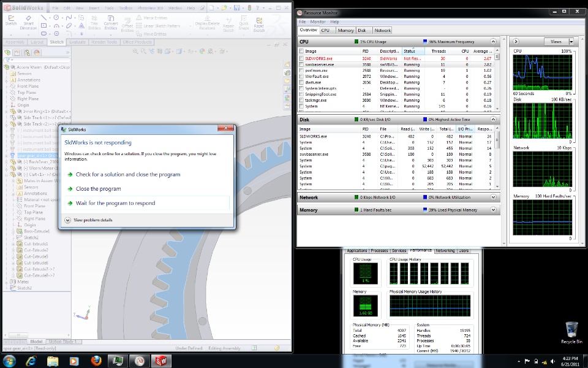588x368 pixels.
Task: Click the Windows Start button
Action: (9, 361)
